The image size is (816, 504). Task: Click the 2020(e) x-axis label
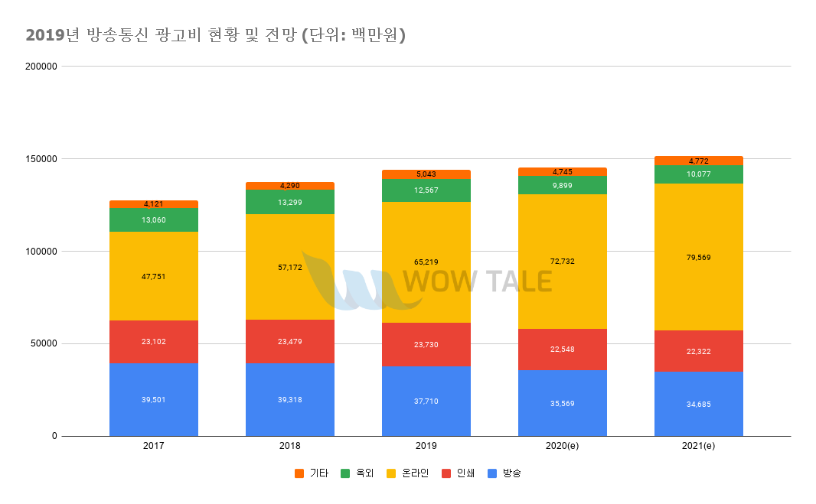click(562, 446)
